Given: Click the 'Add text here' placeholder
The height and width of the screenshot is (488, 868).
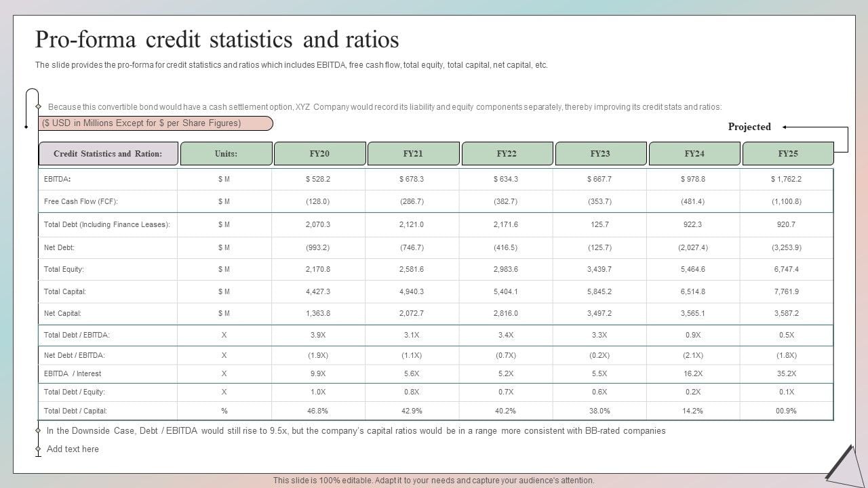Looking at the screenshot, I should coord(73,449).
